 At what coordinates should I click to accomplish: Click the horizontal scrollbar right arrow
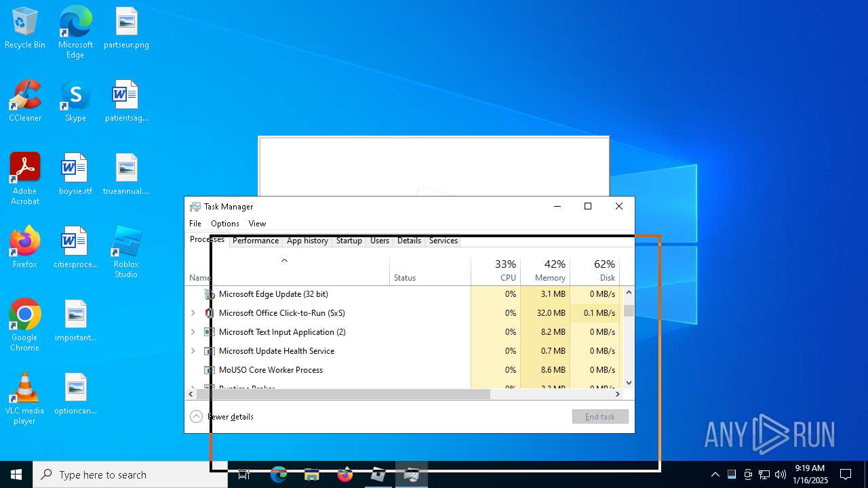[617, 394]
